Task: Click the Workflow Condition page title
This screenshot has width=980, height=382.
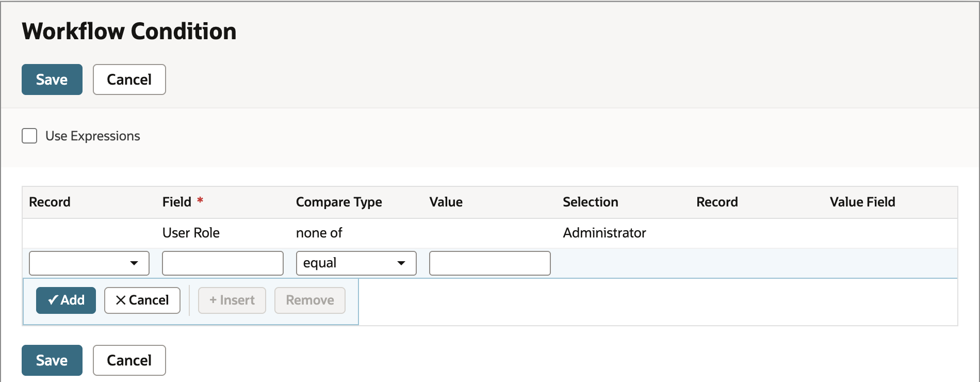Action: [x=129, y=31]
